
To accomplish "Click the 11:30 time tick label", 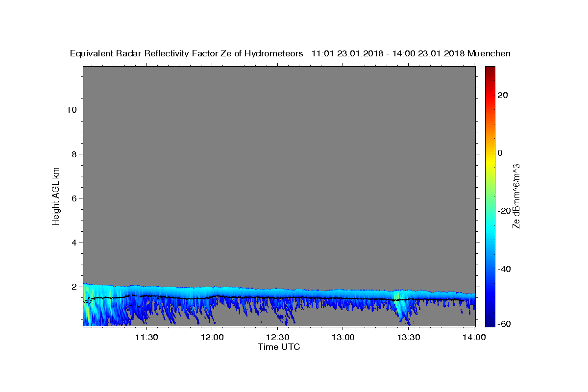I will coord(146,337).
